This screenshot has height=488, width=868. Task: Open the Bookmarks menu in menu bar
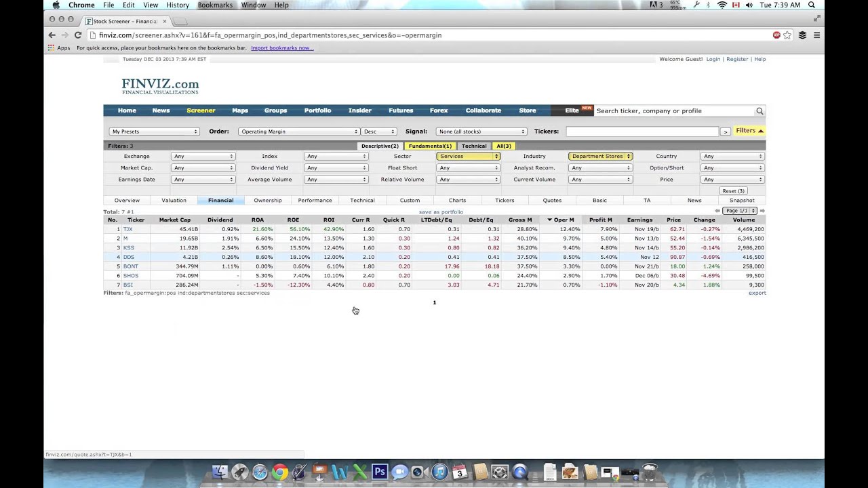click(x=215, y=5)
